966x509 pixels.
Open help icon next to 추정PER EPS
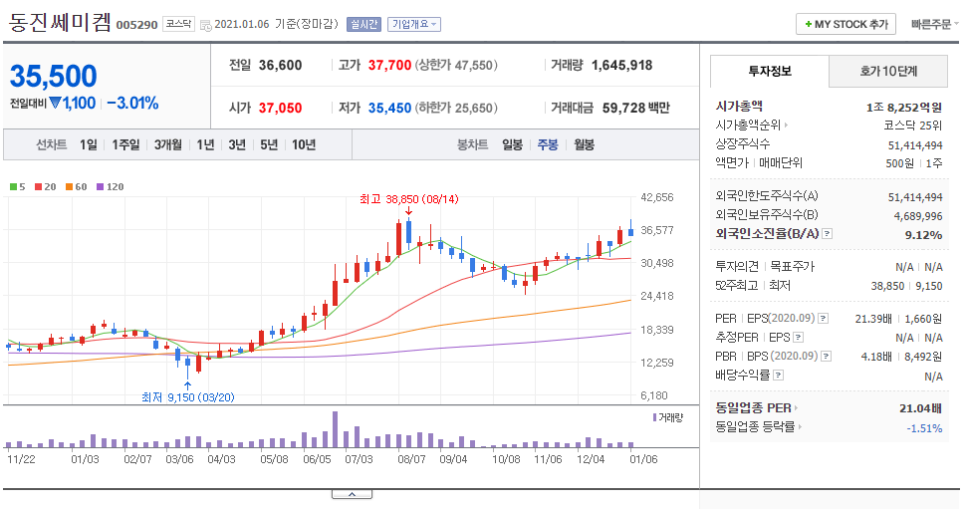(x=798, y=337)
